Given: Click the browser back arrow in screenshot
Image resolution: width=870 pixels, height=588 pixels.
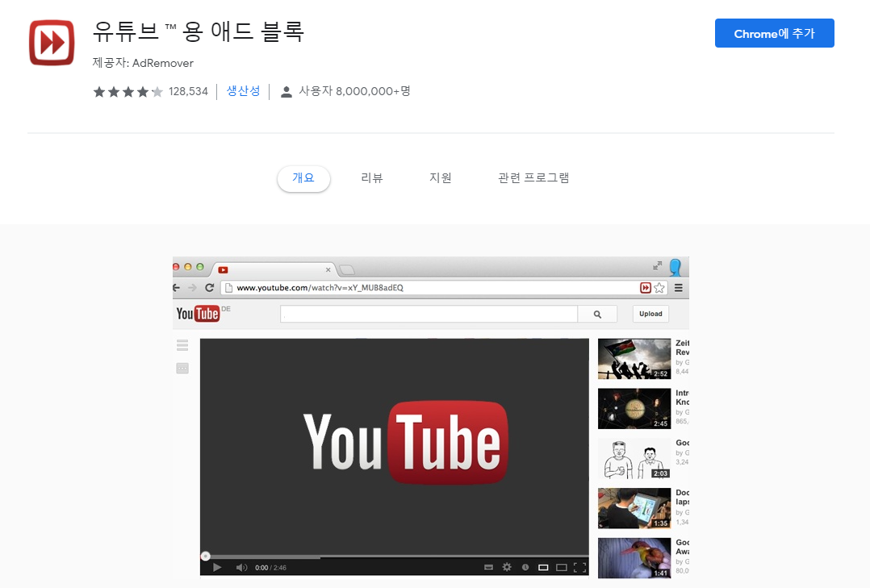Looking at the screenshot, I should click(x=177, y=287).
